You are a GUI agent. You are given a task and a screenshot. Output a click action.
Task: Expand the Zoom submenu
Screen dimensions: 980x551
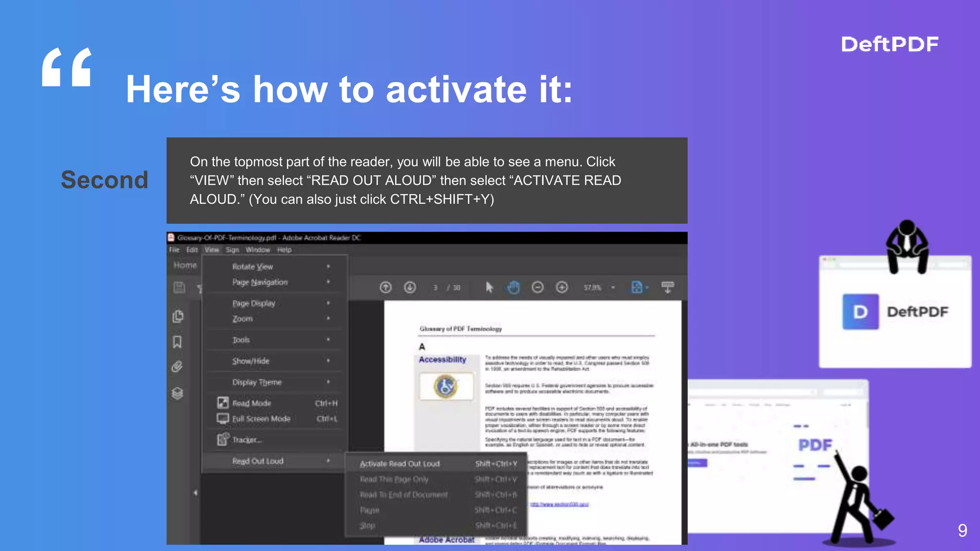pyautogui.click(x=274, y=319)
